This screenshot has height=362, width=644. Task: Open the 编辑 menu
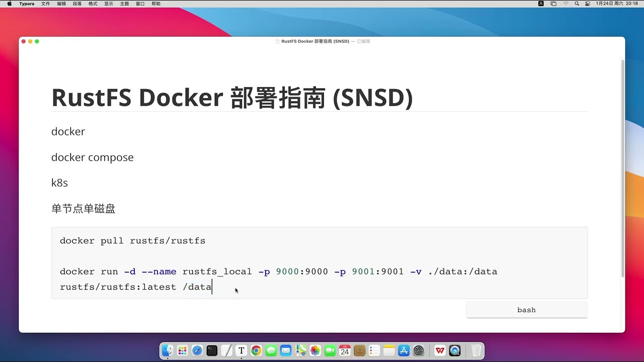point(61,4)
